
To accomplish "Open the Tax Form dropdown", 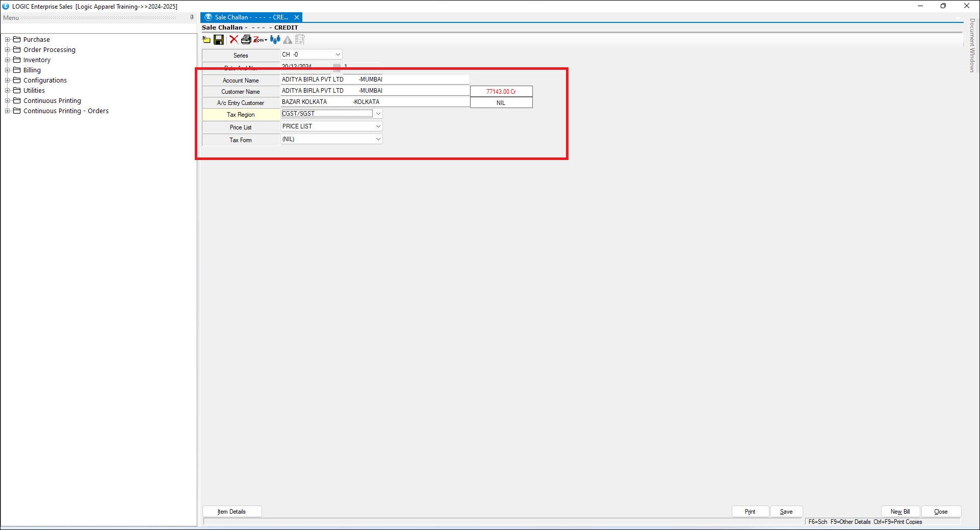I will (x=378, y=139).
